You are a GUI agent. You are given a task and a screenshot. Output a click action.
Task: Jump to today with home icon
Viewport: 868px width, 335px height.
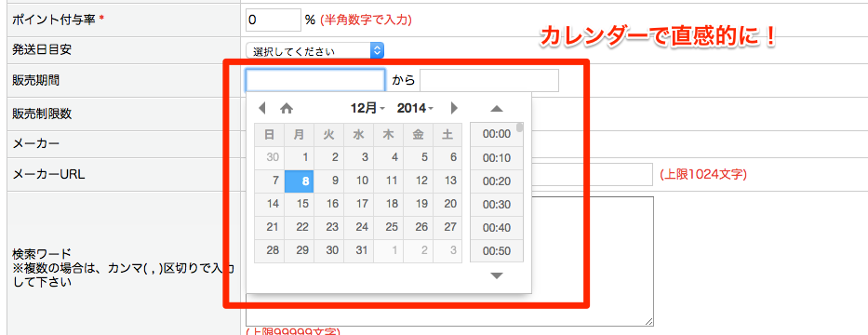(x=287, y=108)
